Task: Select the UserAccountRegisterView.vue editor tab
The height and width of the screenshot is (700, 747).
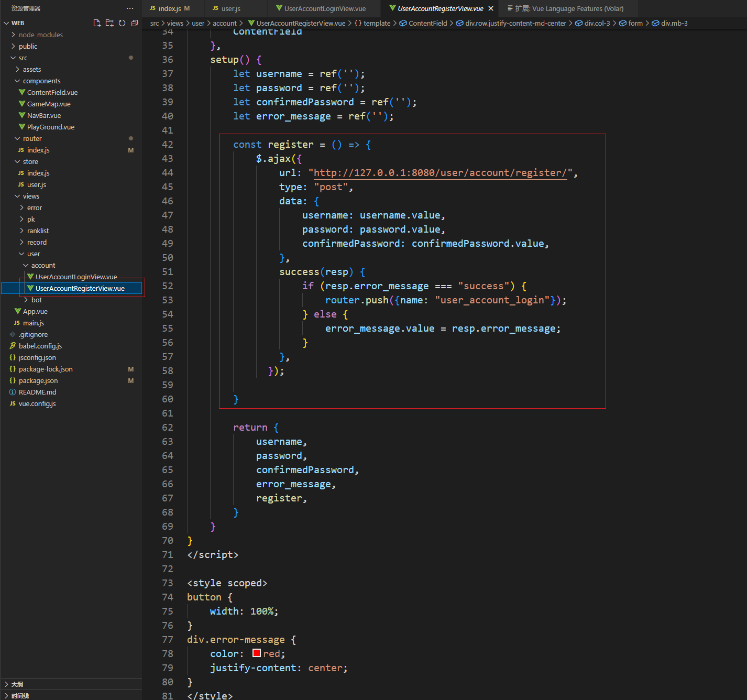Action: [441, 8]
